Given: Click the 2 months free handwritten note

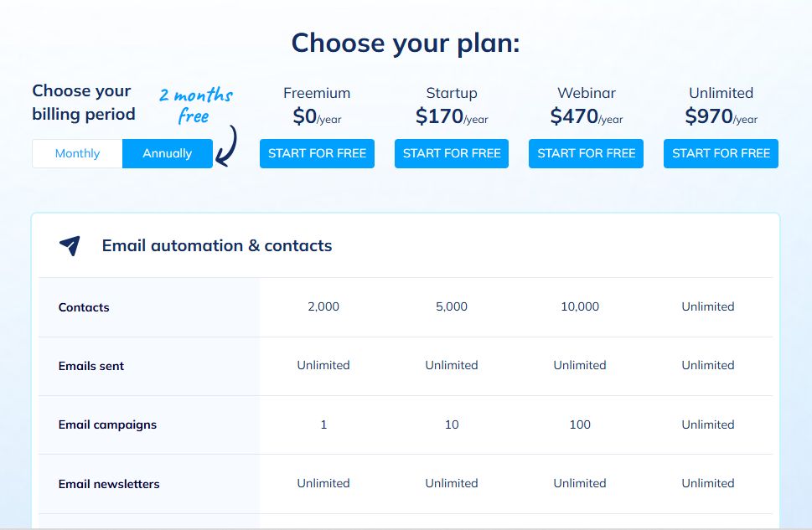Looking at the screenshot, I should point(196,105).
